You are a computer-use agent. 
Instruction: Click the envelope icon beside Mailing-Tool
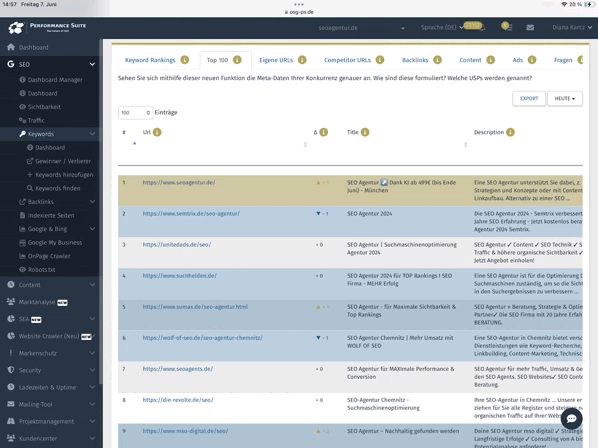(x=11, y=404)
